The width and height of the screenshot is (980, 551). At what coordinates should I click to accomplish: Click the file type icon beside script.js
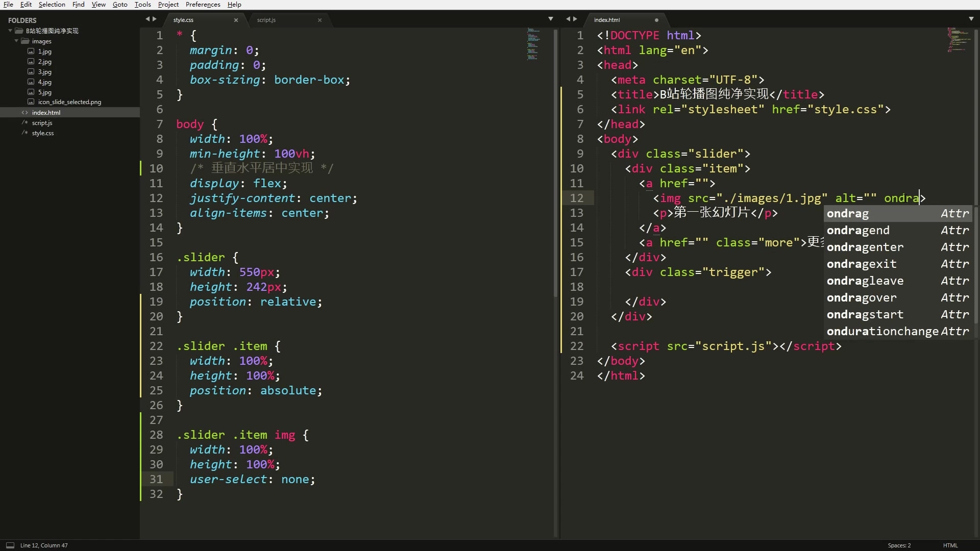pos(24,123)
